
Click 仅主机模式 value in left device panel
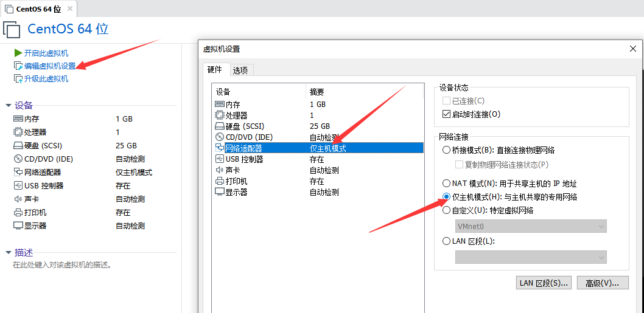(134, 172)
